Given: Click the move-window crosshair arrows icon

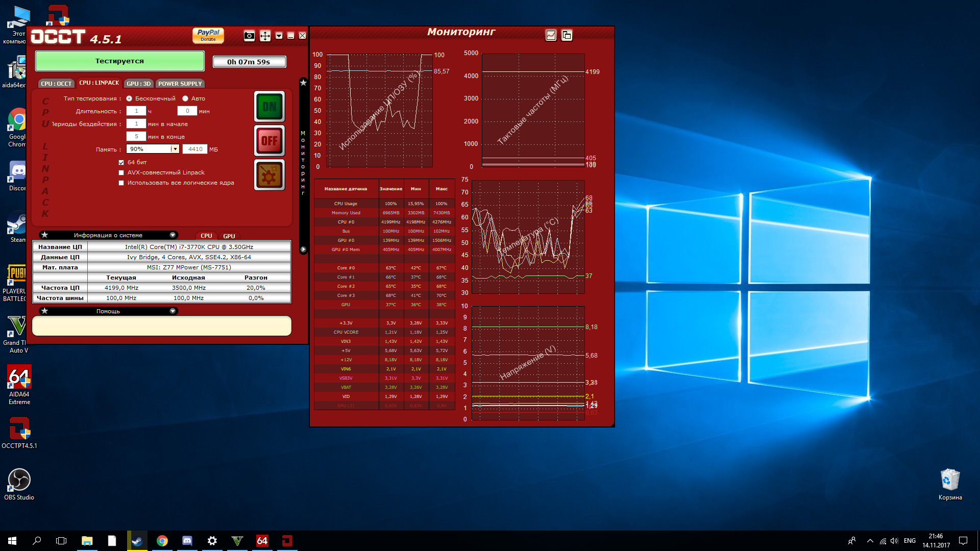Looking at the screenshot, I should coord(265,36).
